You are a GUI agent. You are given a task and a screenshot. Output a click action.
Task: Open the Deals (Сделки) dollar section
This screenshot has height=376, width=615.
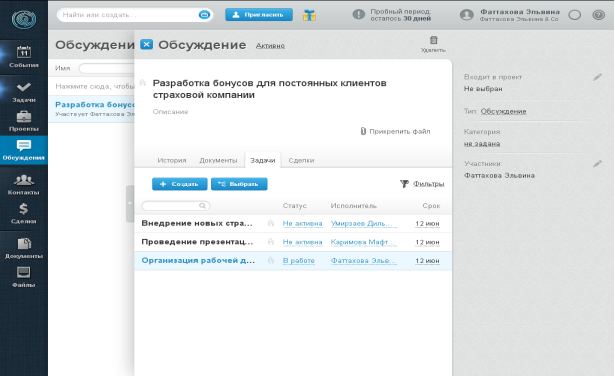click(x=24, y=214)
